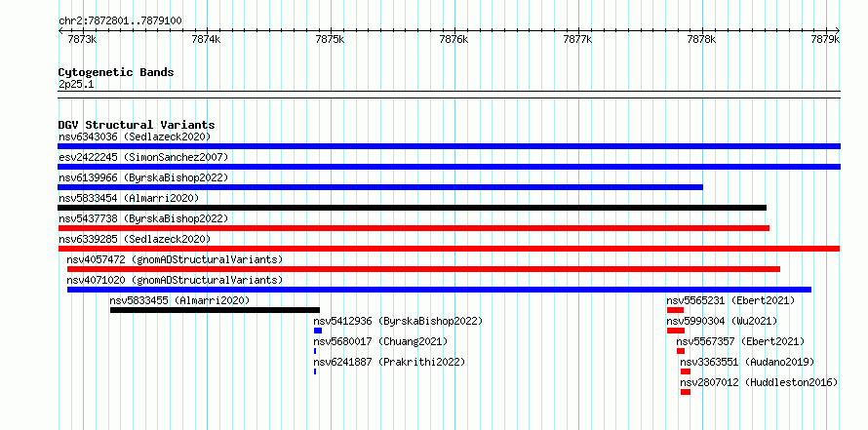Select the red nsv5437738 variant bar

[414, 228]
